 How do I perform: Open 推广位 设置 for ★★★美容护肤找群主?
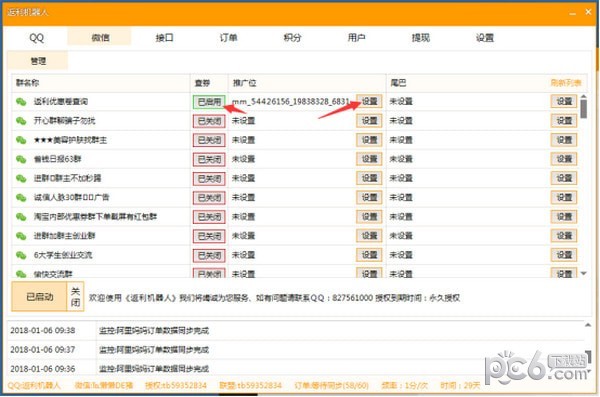point(369,140)
